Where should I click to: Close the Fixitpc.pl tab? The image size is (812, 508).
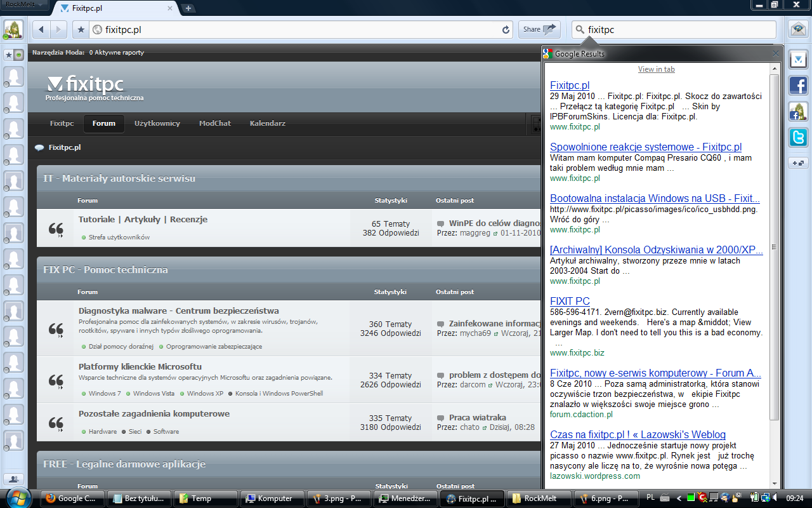pyautogui.click(x=170, y=8)
